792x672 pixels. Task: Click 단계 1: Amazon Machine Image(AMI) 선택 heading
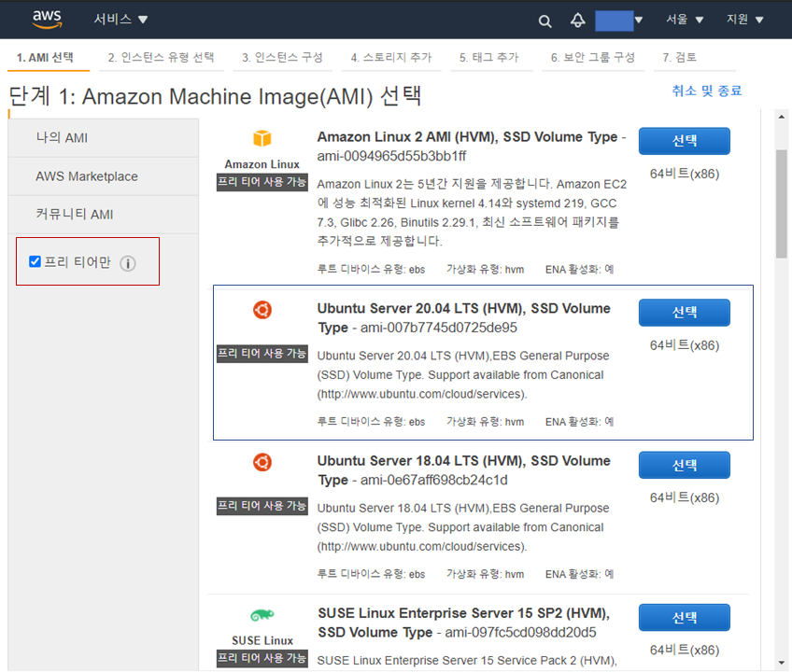215,96
